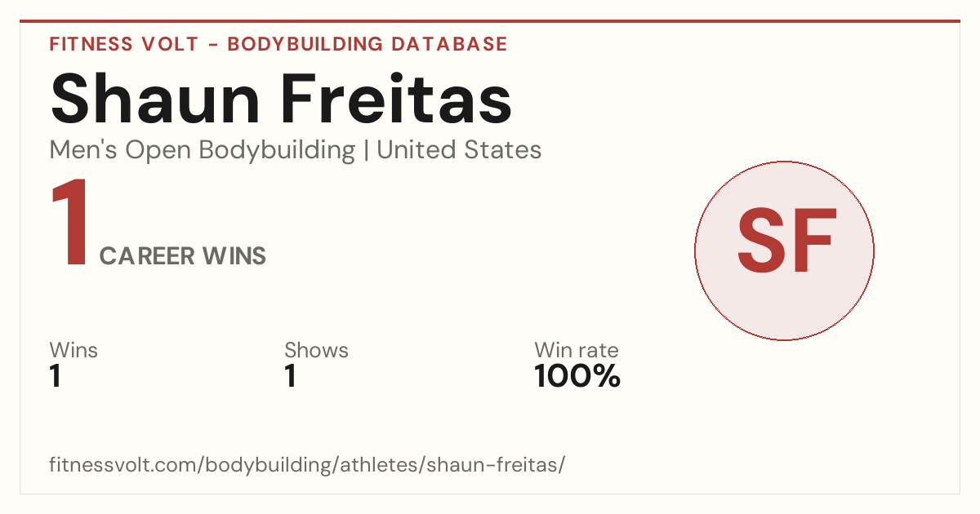Screen dimensions: 980x514
Task: Click the Shows value of 1
Action: coord(290,377)
